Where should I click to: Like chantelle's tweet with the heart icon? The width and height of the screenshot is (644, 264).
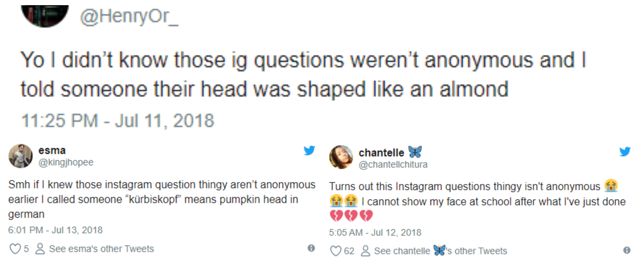(x=335, y=251)
